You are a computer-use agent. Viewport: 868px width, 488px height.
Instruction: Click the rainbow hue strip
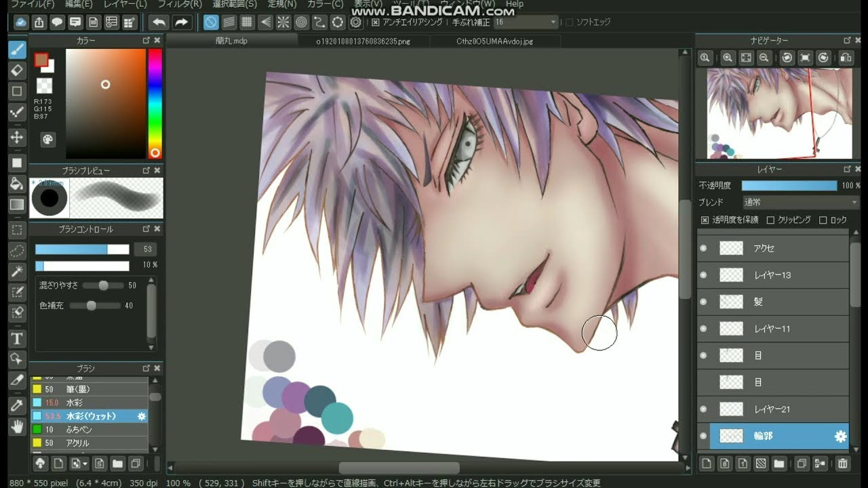coord(155,104)
